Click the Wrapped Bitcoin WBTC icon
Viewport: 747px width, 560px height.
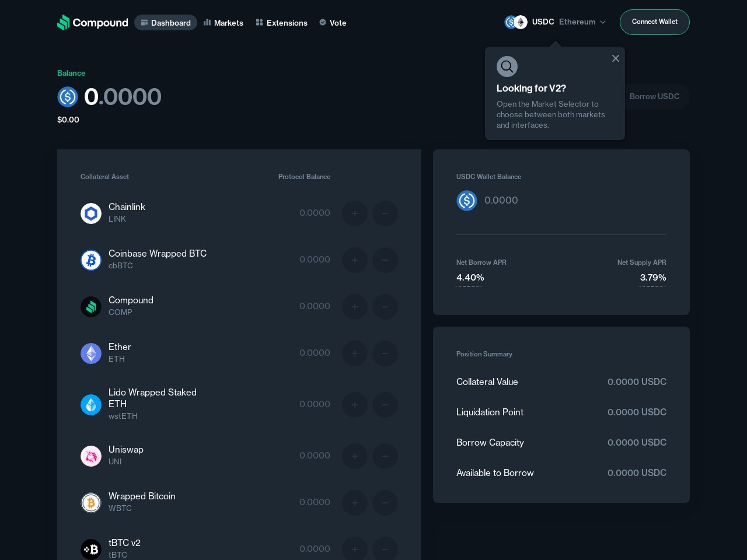point(91,503)
